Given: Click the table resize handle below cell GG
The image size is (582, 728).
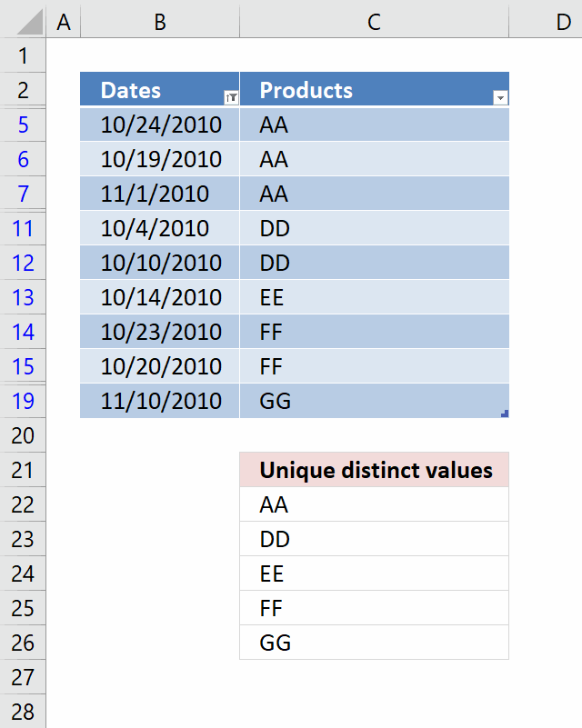Looking at the screenshot, I should tap(505, 412).
